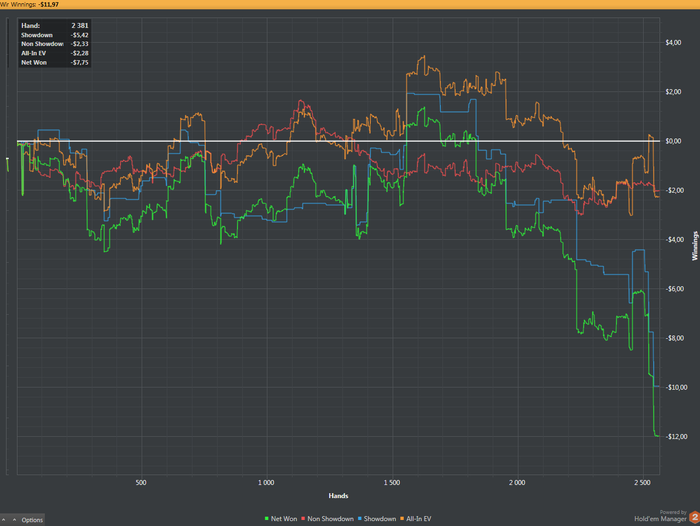
Task: Click the -$8,00 y-axis label
Action: 673,338
